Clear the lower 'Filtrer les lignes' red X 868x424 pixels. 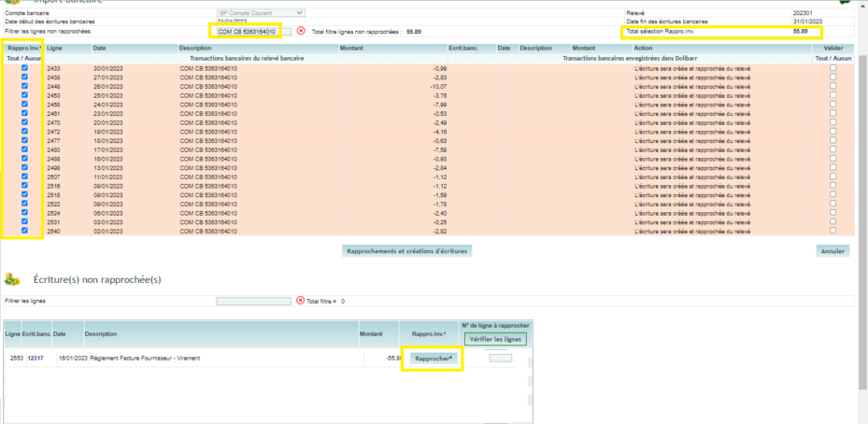301,301
